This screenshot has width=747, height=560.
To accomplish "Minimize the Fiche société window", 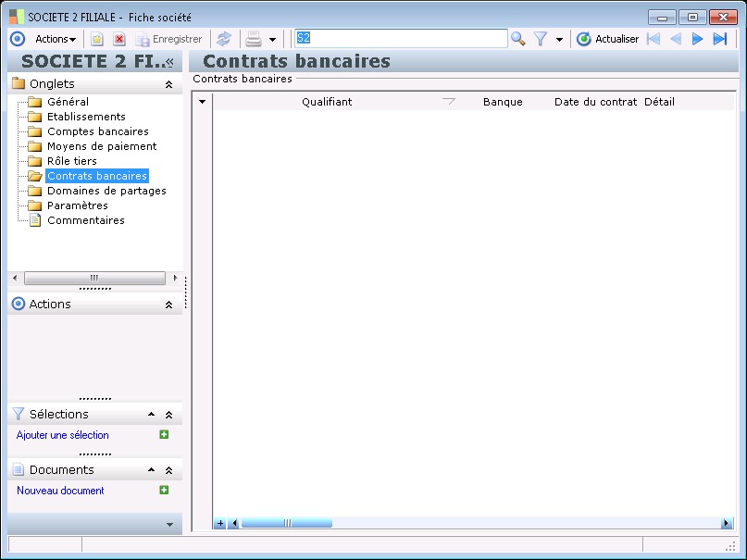I will point(662,18).
